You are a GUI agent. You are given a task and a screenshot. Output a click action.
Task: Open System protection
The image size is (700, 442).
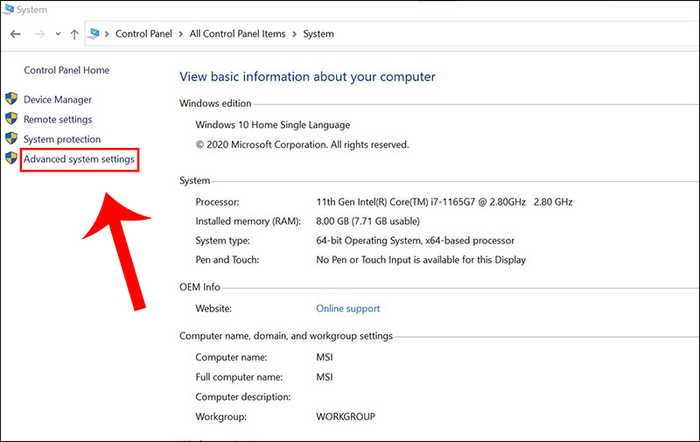point(62,139)
